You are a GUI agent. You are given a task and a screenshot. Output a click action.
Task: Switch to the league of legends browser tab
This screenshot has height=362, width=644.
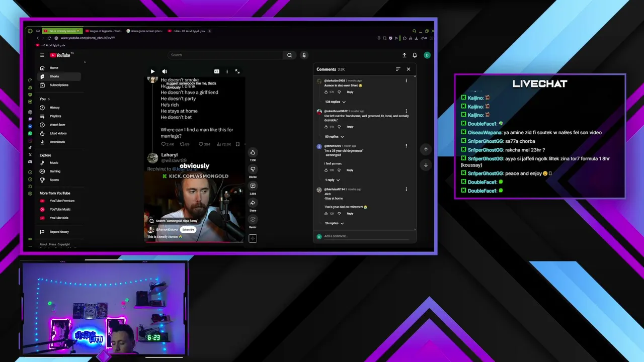tap(104, 31)
